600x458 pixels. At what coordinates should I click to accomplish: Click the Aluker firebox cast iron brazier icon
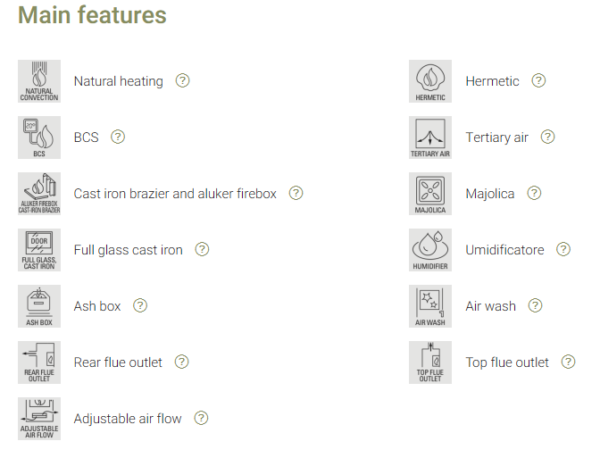(39, 193)
